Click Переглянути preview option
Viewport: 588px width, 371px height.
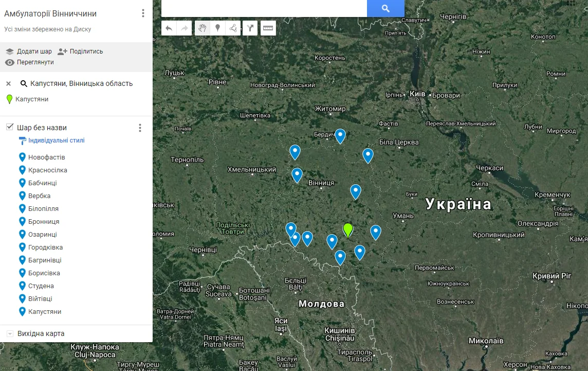(x=30, y=62)
